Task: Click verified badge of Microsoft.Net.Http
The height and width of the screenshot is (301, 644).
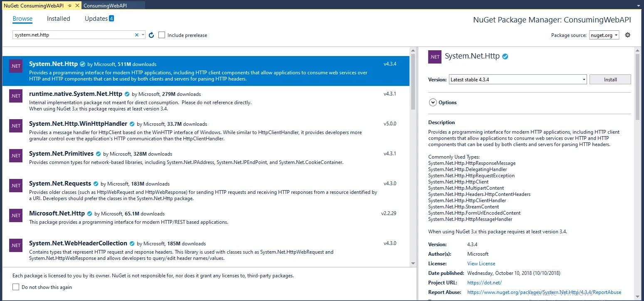Action: (89, 214)
